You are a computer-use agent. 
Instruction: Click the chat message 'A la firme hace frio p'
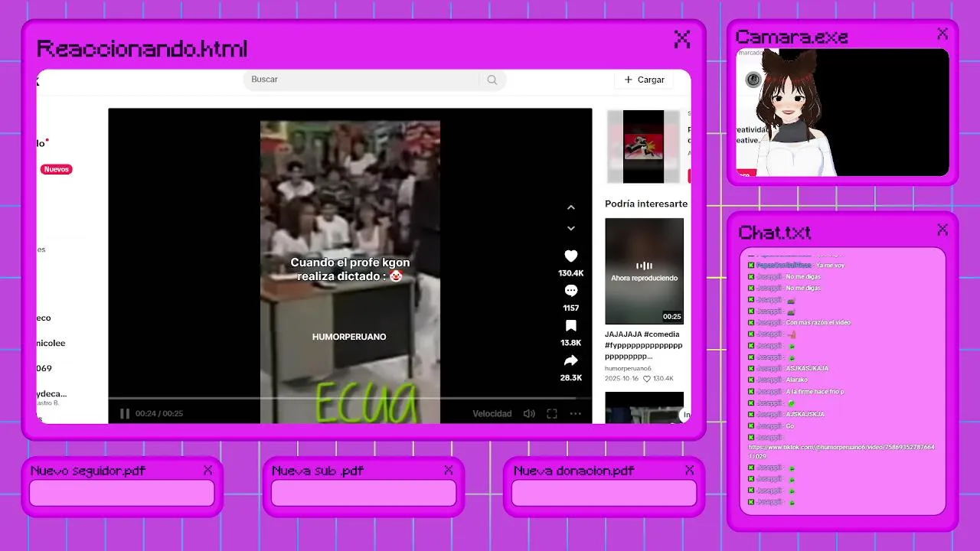tap(815, 392)
